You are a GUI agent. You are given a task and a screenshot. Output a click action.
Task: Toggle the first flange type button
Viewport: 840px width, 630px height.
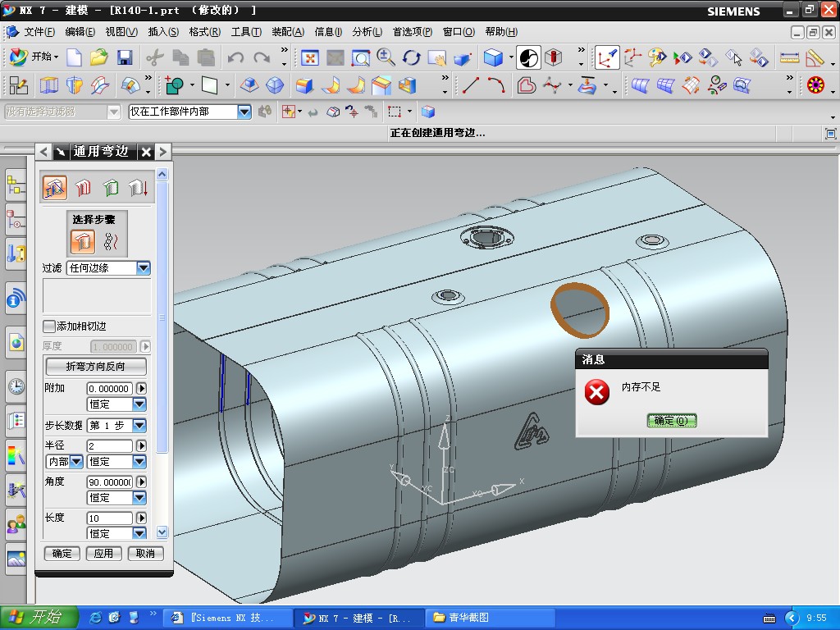coord(55,188)
